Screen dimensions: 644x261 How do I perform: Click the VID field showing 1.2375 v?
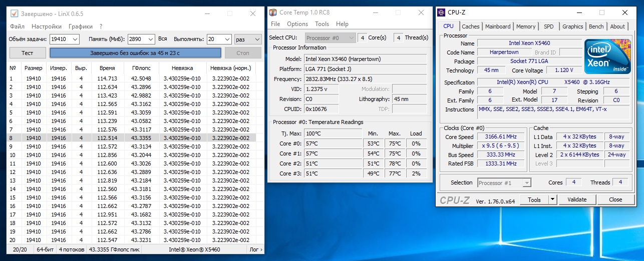321,89
